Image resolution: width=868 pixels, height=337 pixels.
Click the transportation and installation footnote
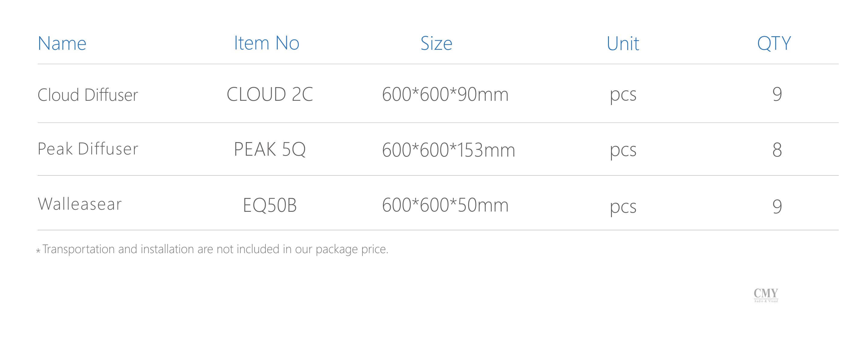click(x=212, y=249)
